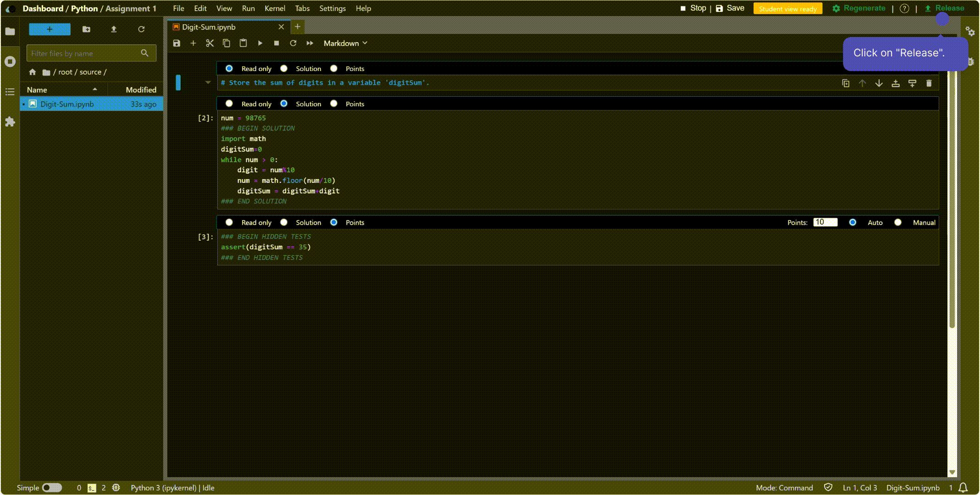Open the Kernel menu
980x495 pixels.
point(275,8)
